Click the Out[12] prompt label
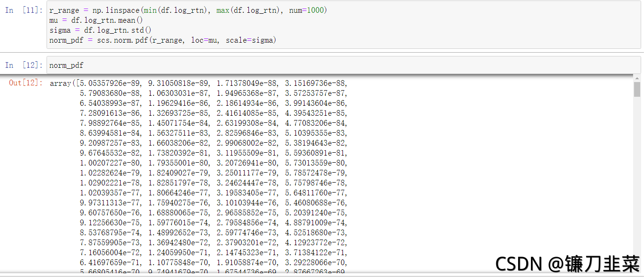644x277 pixels. (26, 83)
